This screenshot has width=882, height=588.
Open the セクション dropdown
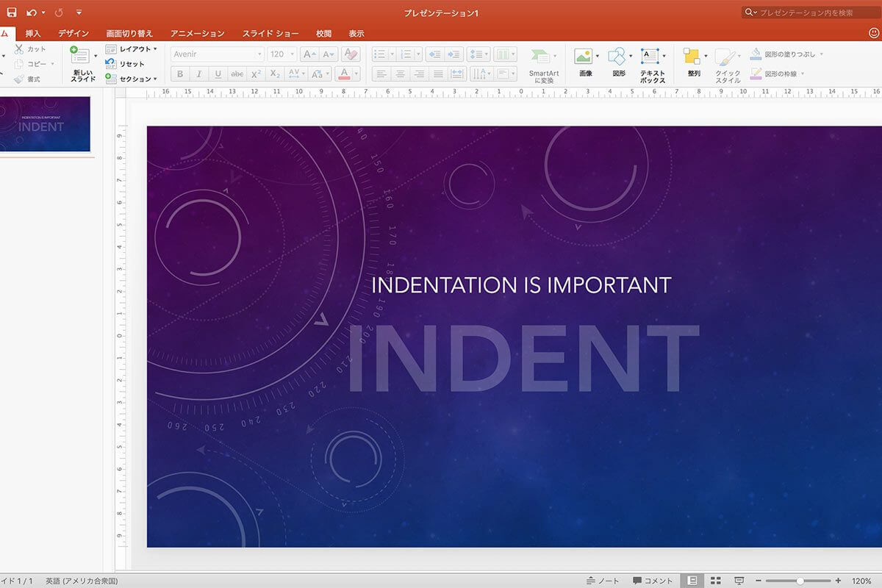[132, 79]
